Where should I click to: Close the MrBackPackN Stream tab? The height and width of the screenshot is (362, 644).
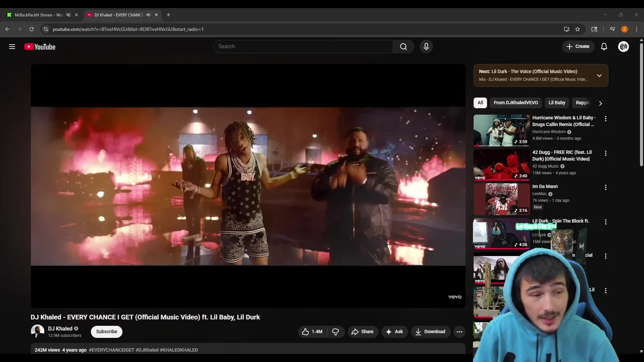tap(76, 15)
